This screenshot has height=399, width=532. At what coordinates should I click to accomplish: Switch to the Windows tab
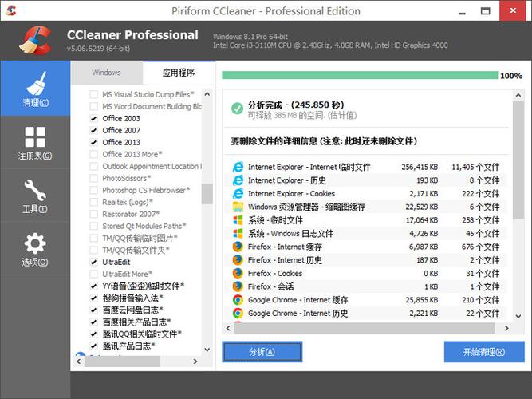click(x=107, y=73)
